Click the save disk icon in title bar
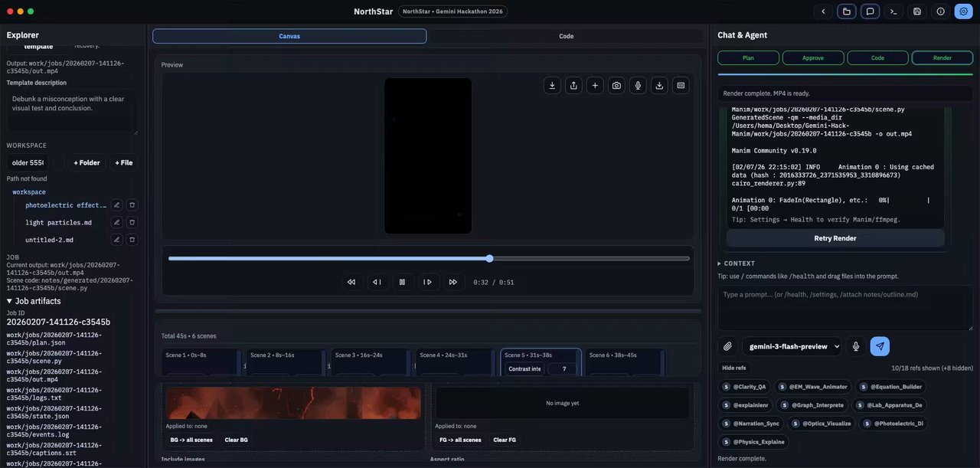 pos(917,11)
